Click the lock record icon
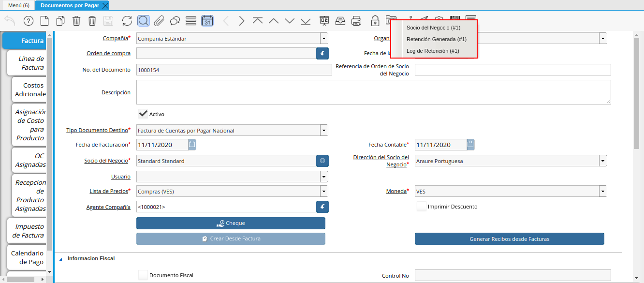Viewport: 644px width, 283px height. 375,21
